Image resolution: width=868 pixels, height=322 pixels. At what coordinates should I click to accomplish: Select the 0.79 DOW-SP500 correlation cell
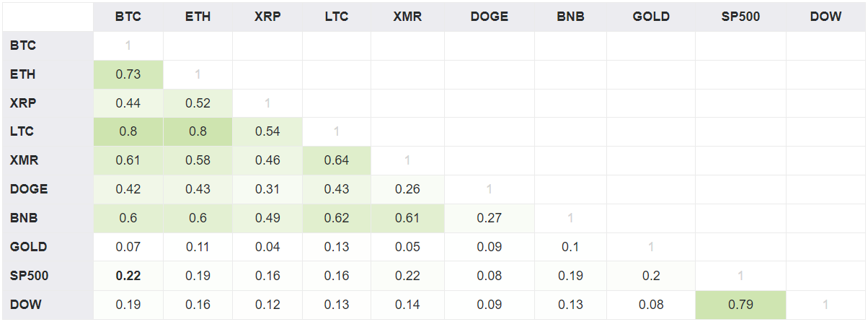(x=740, y=305)
